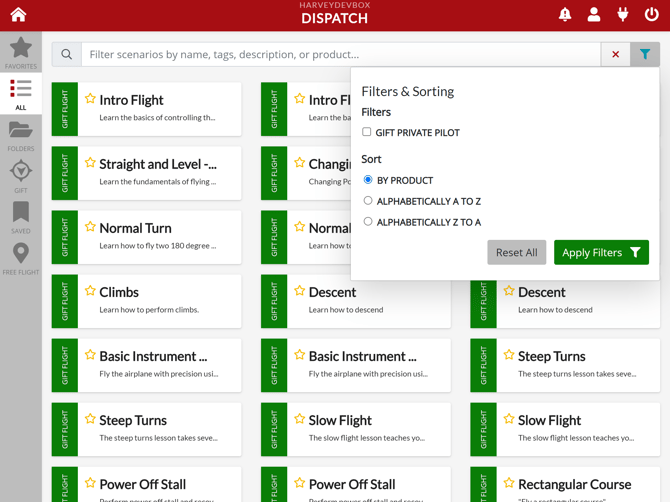Open the Gift sidebar tab
Screen dimensions: 670x502
coord(21,176)
